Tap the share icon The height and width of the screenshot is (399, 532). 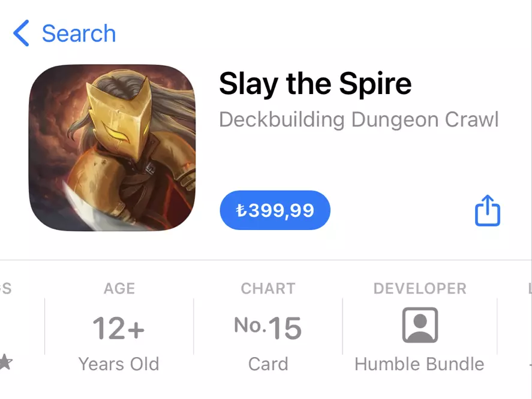tap(487, 210)
